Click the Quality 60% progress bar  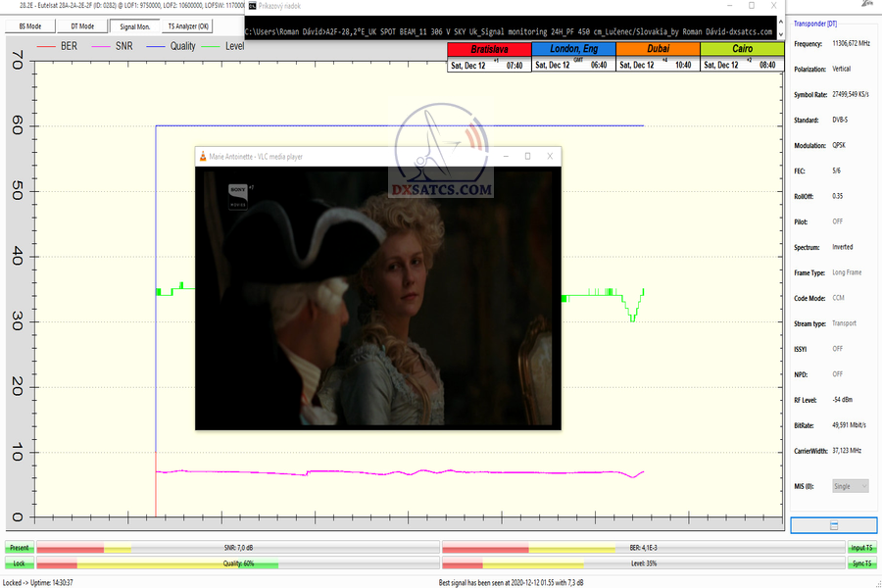pyautogui.click(x=235, y=564)
